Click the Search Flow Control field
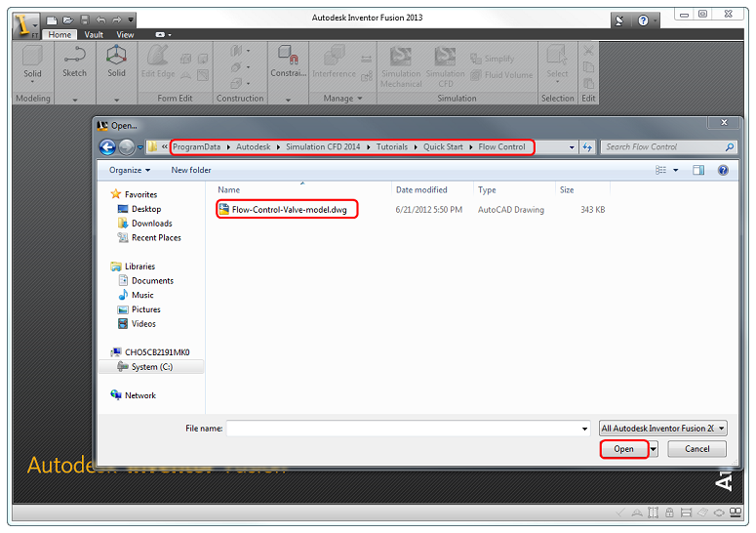This screenshot has width=756, height=533. coord(669,147)
